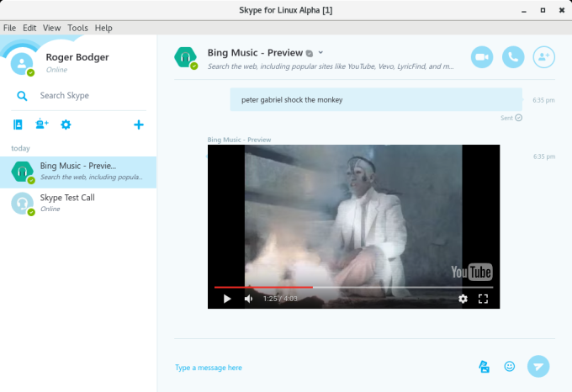Click Roger Bodger's profile avatar
The image size is (572, 392).
click(x=22, y=63)
